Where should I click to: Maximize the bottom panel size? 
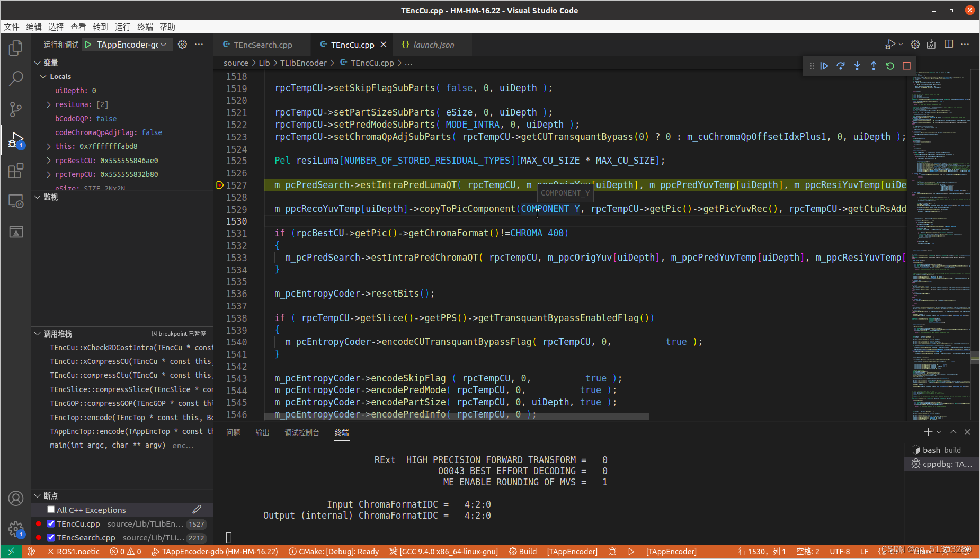[x=953, y=432]
